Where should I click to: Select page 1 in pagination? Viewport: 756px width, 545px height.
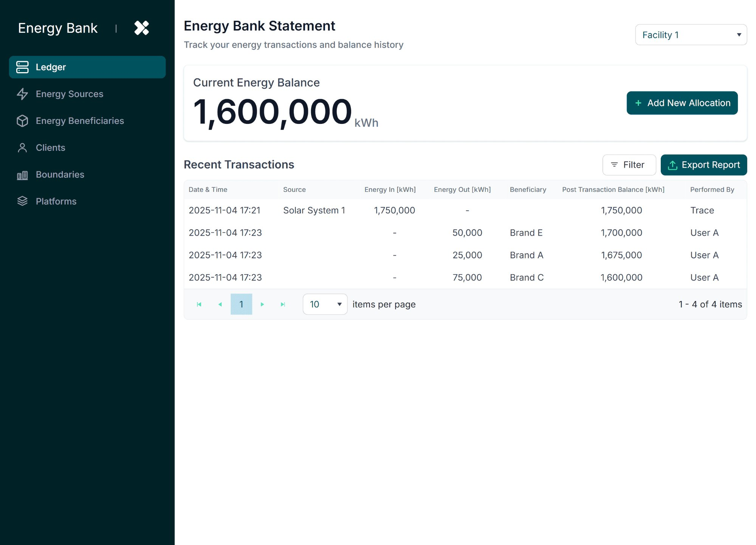[242, 304]
